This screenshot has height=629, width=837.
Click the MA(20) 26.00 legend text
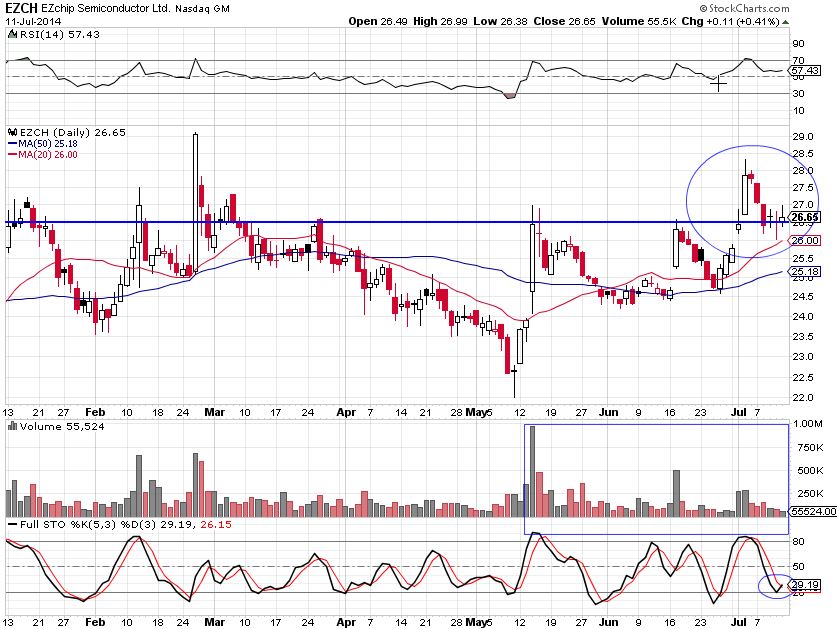coord(48,155)
